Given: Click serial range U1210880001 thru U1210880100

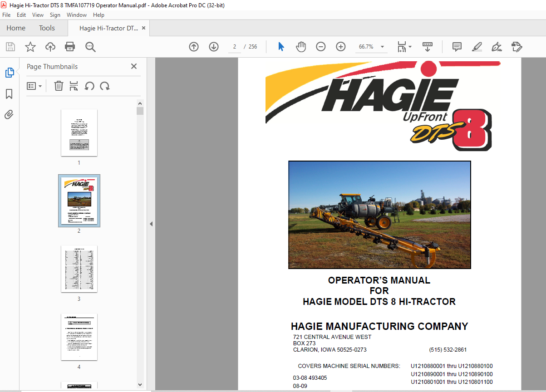Looking at the screenshot, I should 452,366.
